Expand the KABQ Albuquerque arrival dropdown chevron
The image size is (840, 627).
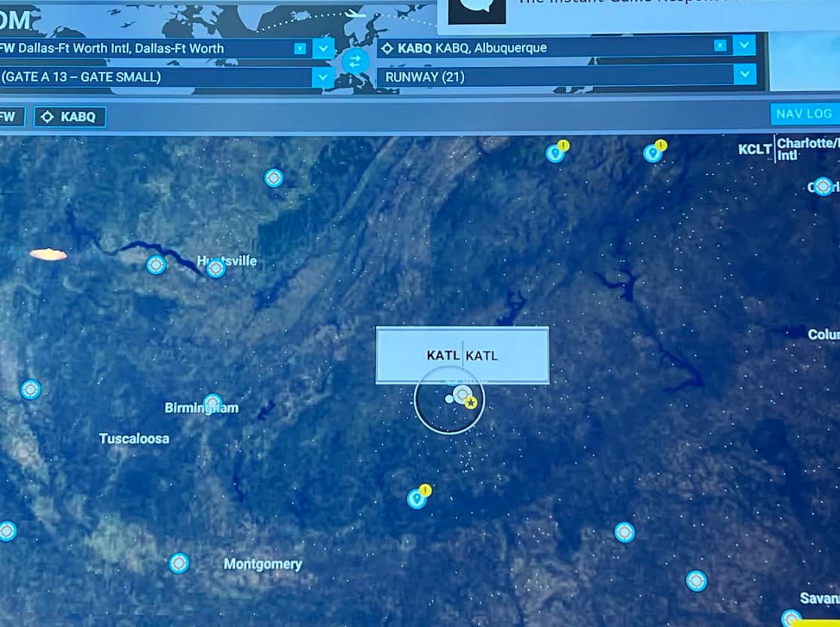coord(744,47)
